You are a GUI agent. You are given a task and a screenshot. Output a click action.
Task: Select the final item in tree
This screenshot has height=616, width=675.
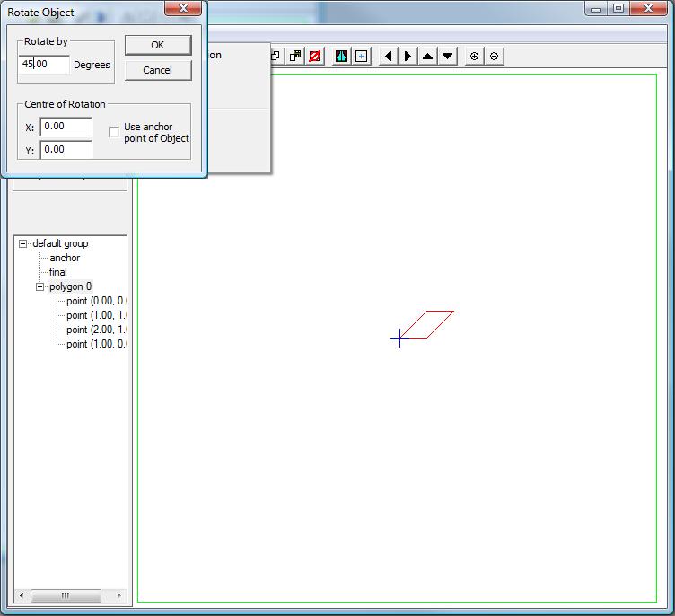pos(58,272)
